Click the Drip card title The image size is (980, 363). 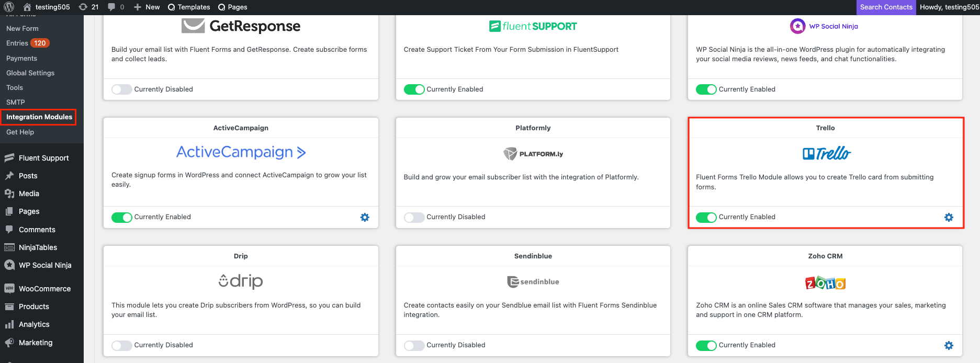coord(241,256)
